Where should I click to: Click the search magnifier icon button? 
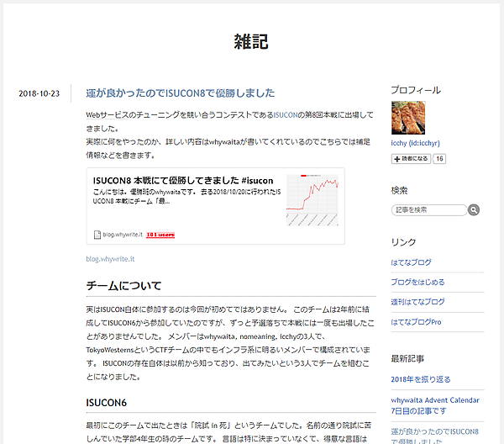474,210
